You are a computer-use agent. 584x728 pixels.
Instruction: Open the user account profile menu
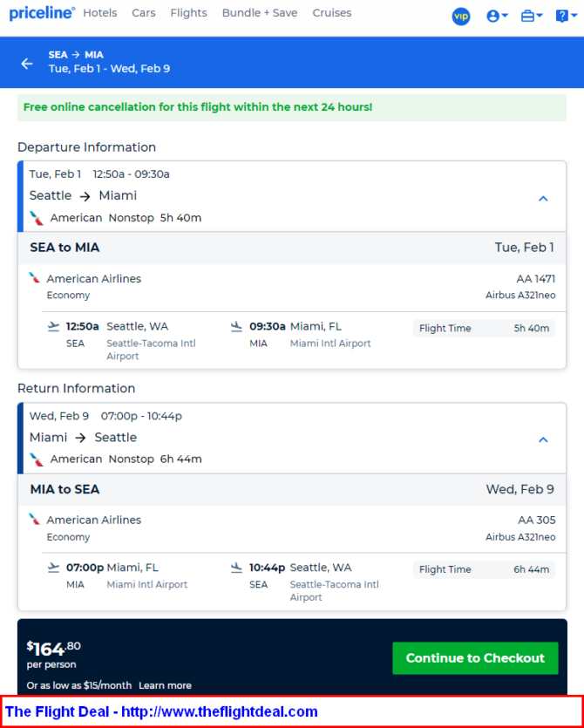click(497, 17)
